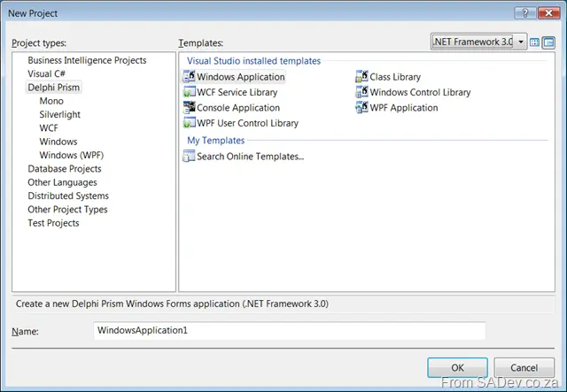Select the Windows Application template icon

189,77
